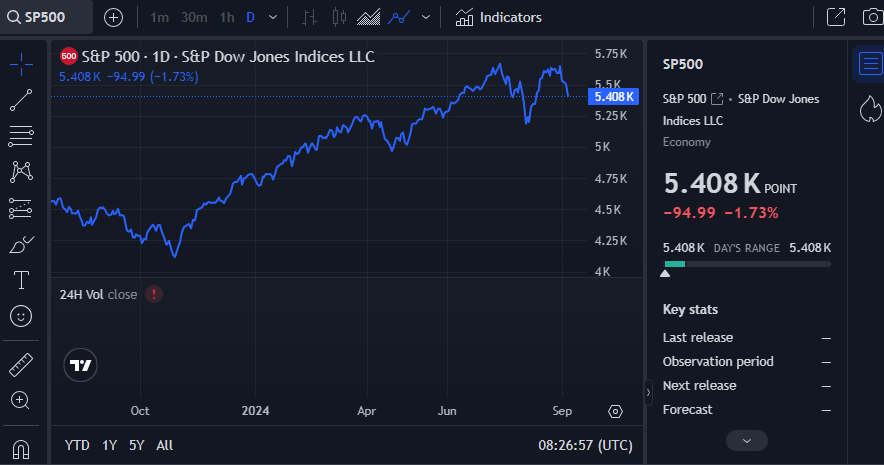
Task: Click the Last release stat row
Action: point(746,338)
